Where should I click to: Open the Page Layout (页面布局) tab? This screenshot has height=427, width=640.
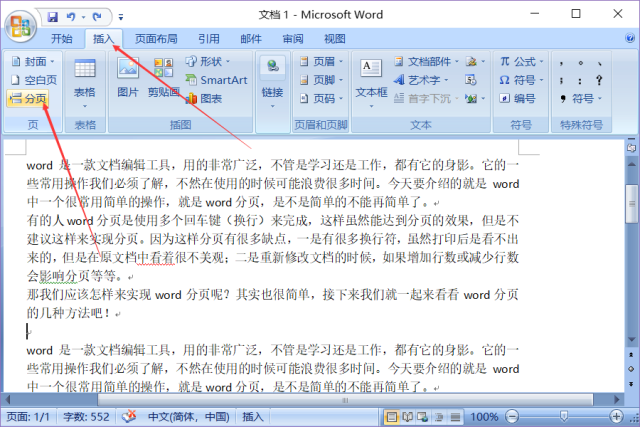[156, 39]
